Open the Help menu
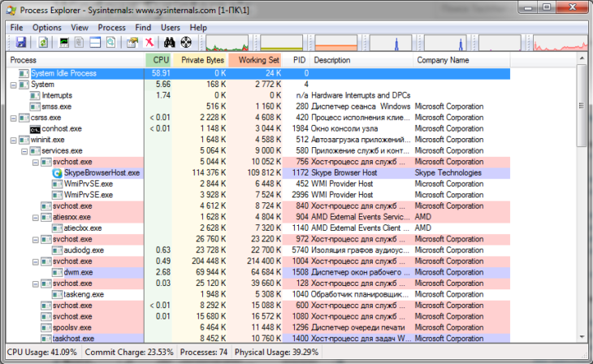593x364 pixels. click(198, 28)
